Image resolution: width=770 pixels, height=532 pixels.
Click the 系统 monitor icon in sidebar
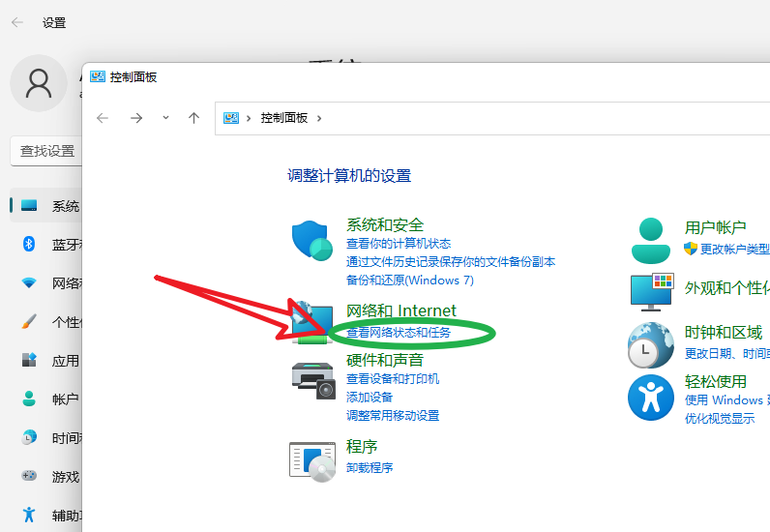coord(29,205)
